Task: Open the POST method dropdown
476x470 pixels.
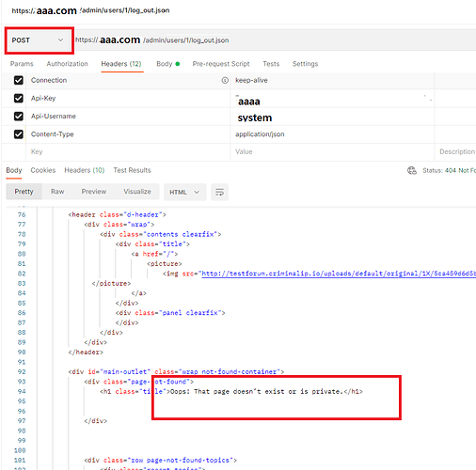Action: [x=39, y=40]
